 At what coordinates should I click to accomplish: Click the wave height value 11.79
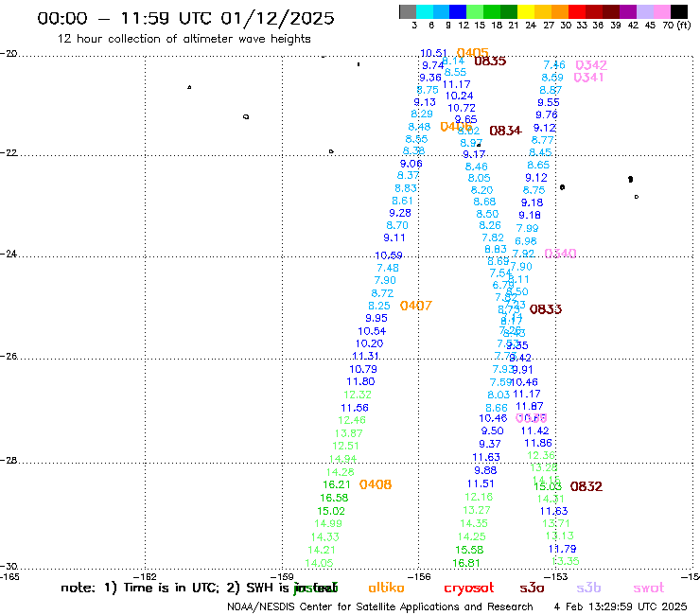tap(562, 549)
